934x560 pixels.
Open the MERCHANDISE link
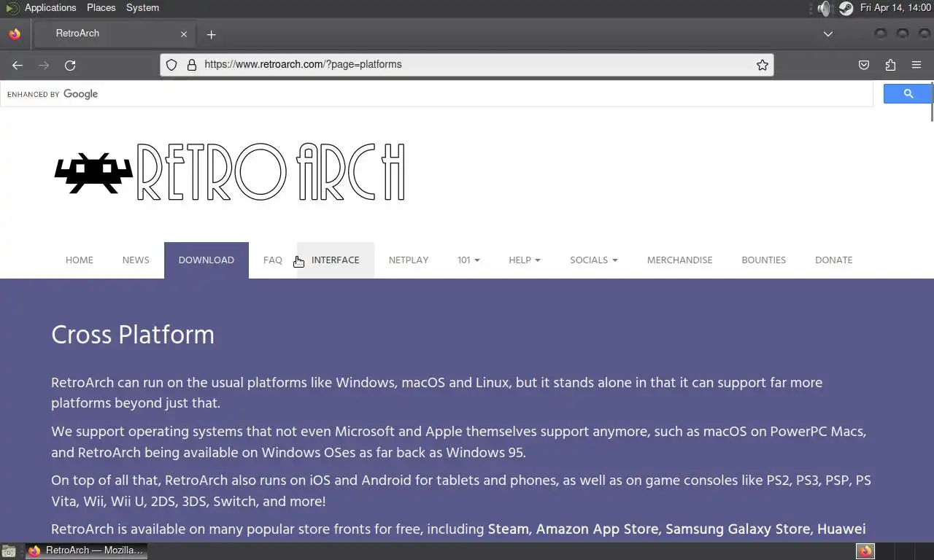coord(680,260)
